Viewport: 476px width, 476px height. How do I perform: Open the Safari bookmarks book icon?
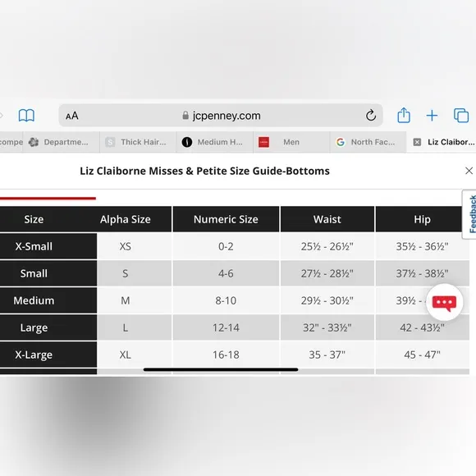point(26,116)
